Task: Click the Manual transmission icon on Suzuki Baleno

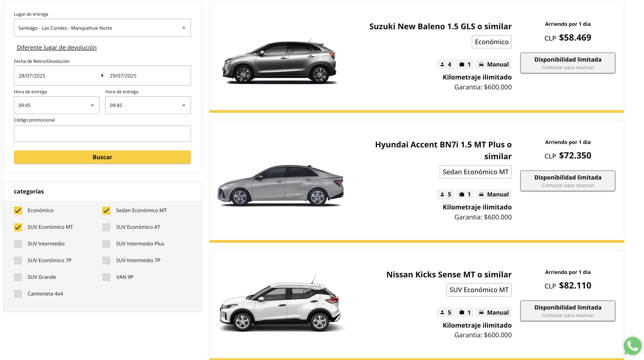Action: 482,64
